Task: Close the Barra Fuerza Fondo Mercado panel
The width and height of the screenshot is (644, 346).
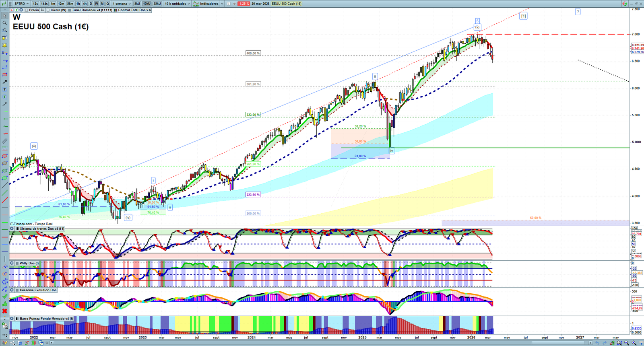Action: pos(12,319)
